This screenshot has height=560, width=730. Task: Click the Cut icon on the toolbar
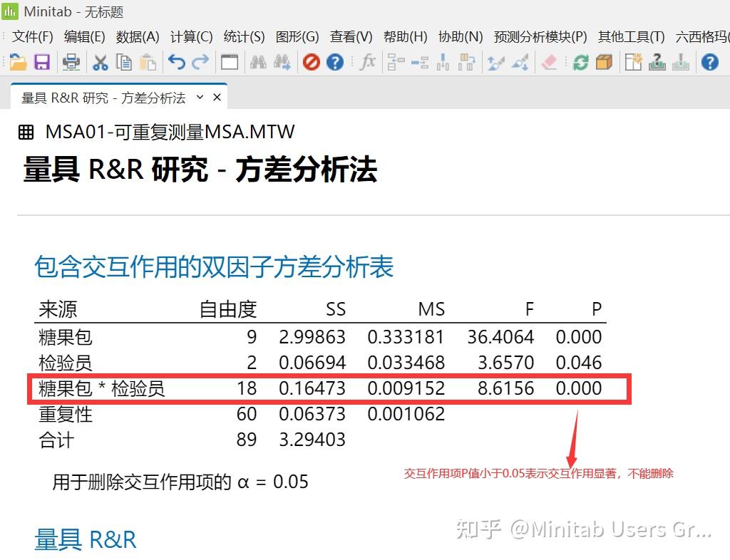pos(100,62)
